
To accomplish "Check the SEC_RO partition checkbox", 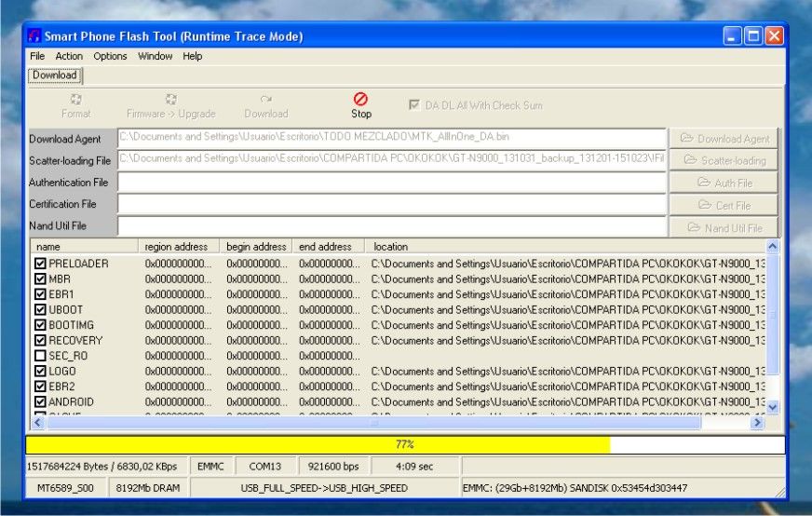I will click(x=40, y=356).
